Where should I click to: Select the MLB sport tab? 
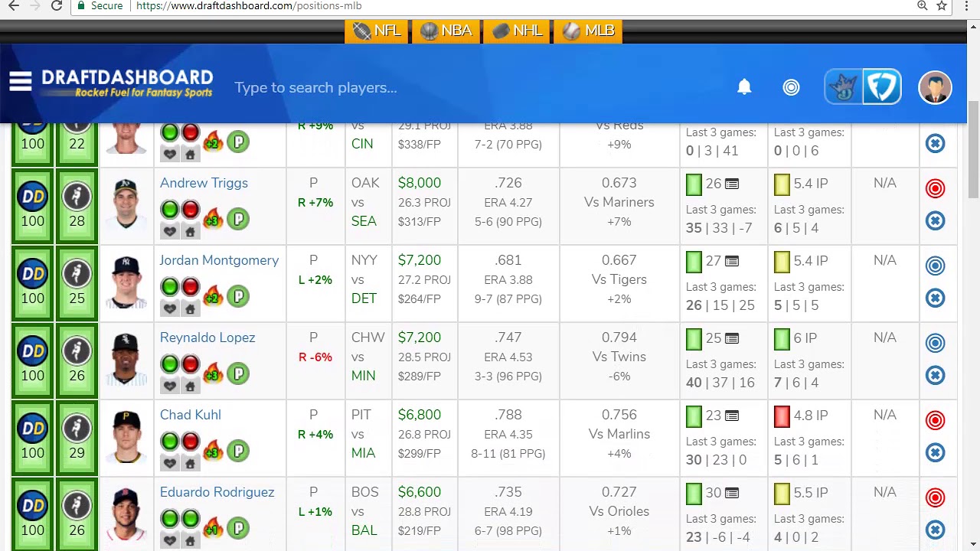pos(588,31)
